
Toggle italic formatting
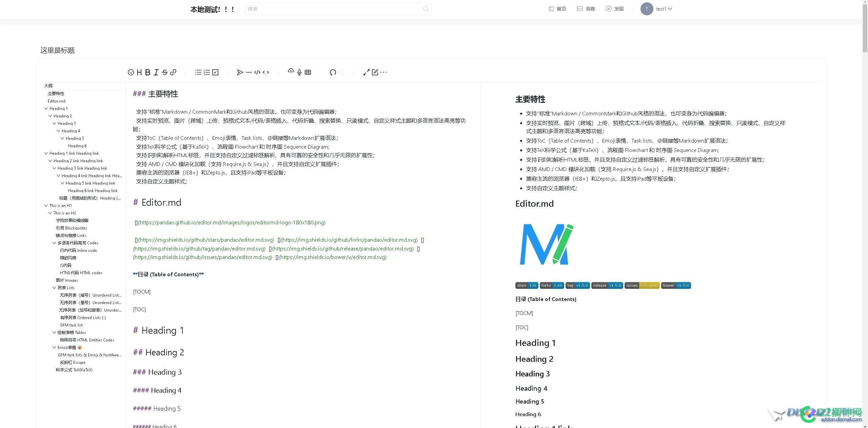[156, 72]
